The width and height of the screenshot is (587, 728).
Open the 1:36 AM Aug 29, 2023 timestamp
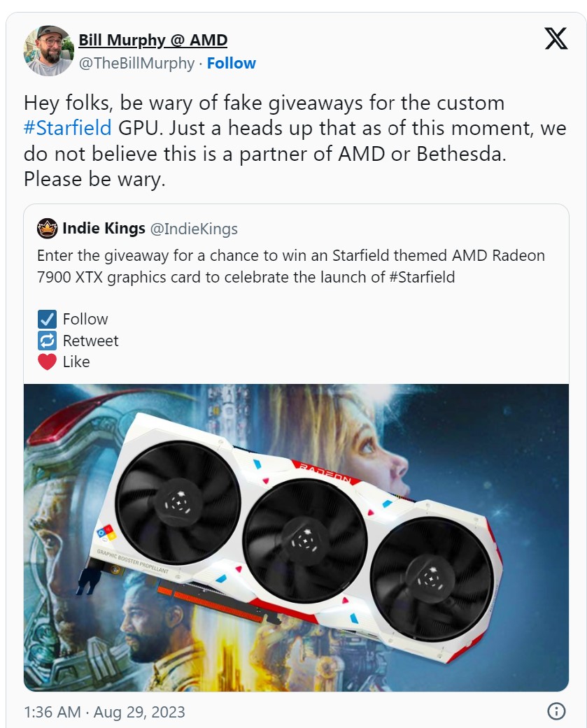[104, 712]
